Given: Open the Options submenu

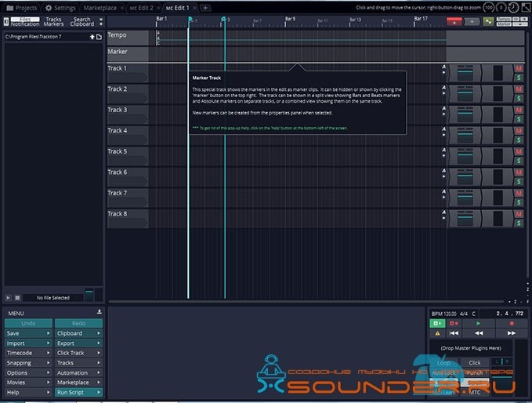Looking at the screenshot, I should coord(28,372).
